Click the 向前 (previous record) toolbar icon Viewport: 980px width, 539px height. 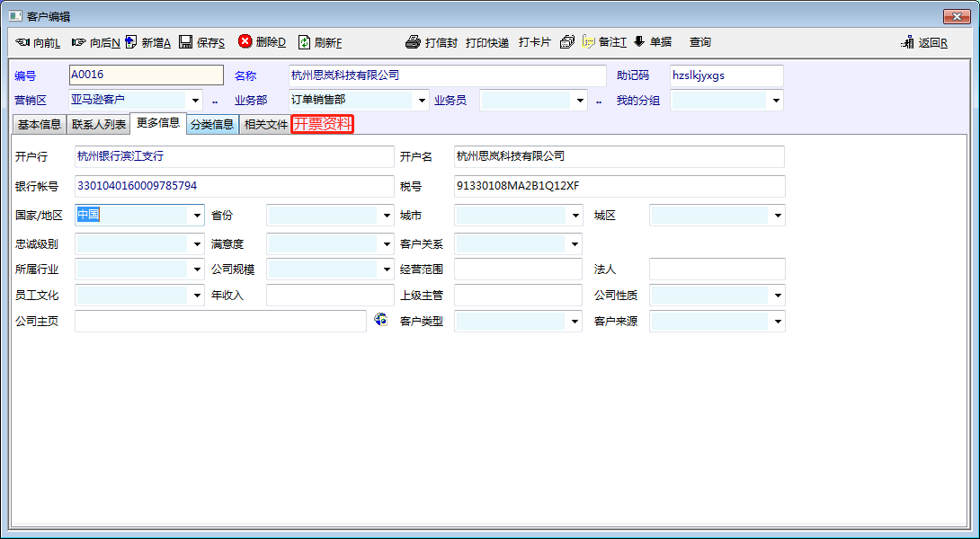pos(23,42)
